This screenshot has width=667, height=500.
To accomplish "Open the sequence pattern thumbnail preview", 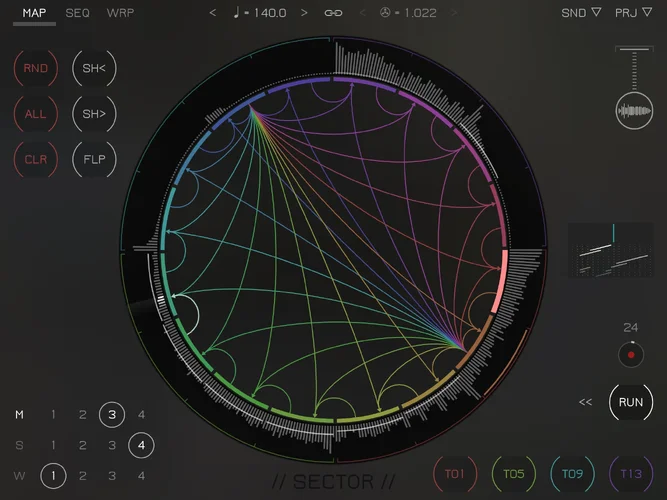I will point(610,250).
